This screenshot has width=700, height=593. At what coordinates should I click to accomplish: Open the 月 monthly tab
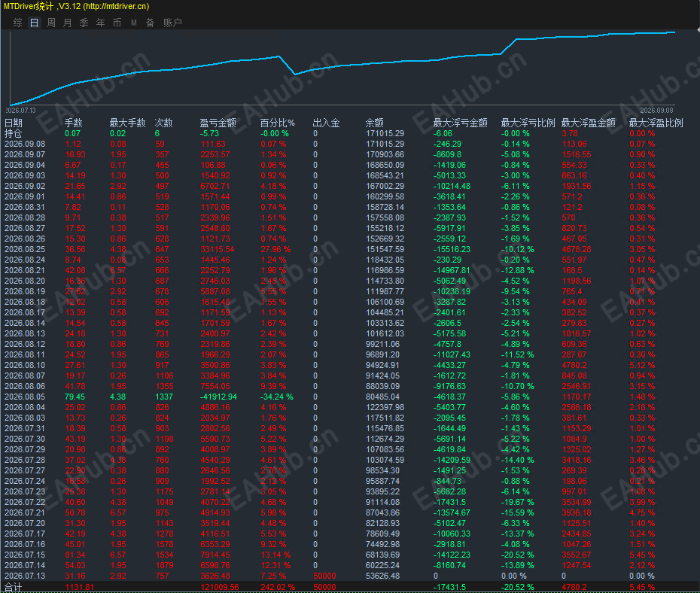68,23
